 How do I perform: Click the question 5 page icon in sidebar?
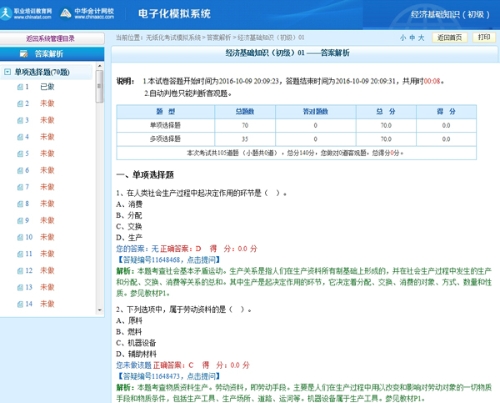20,154
